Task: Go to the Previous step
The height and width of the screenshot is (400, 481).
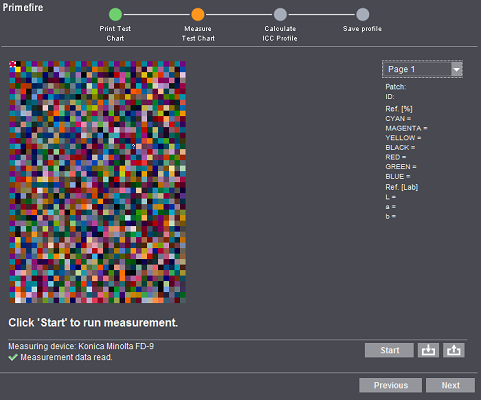Action: pyautogui.click(x=391, y=385)
